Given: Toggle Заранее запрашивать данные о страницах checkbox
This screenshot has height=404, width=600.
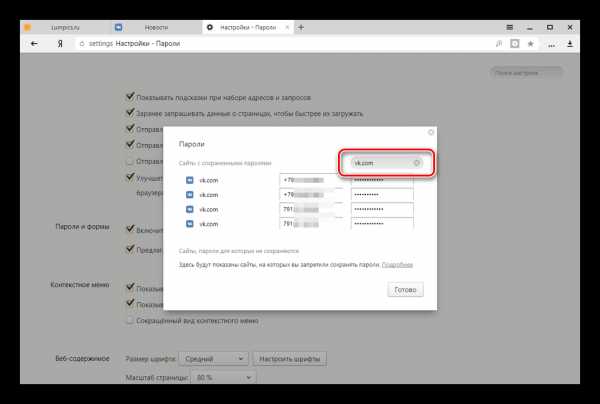Looking at the screenshot, I should [x=130, y=112].
